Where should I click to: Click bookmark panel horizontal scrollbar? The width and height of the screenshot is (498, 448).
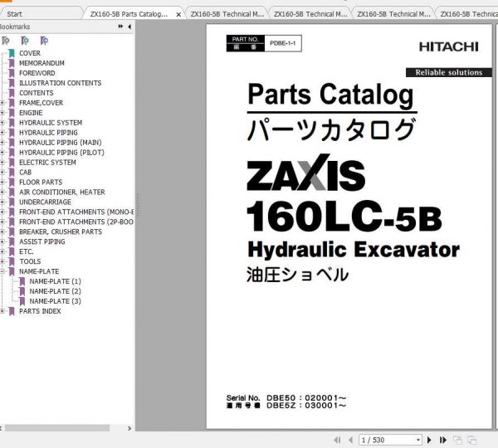(x=57, y=428)
